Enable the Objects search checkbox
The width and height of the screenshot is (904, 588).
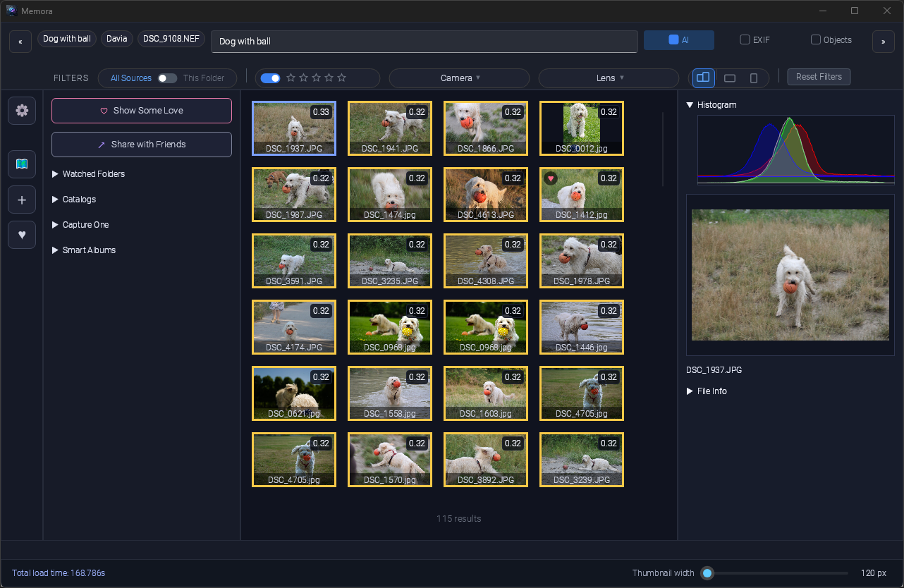(x=816, y=40)
